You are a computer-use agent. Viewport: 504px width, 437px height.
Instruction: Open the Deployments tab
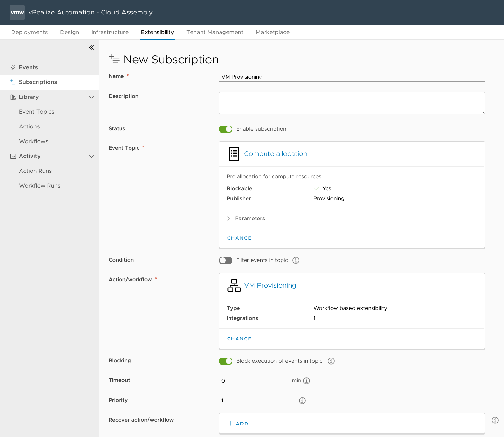29,32
